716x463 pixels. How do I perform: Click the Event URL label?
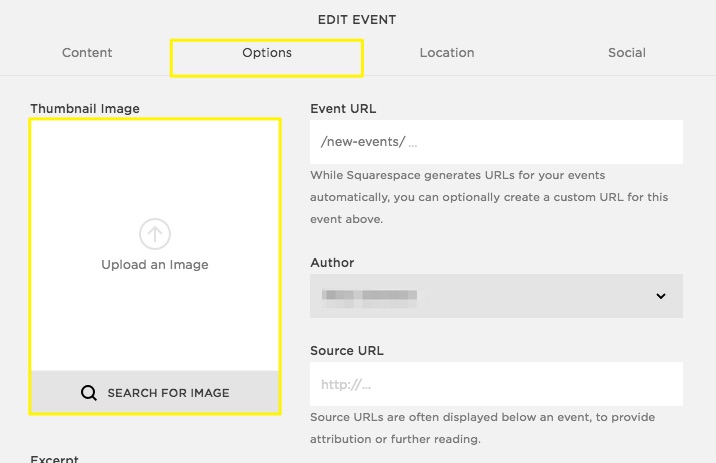(343, 108)
